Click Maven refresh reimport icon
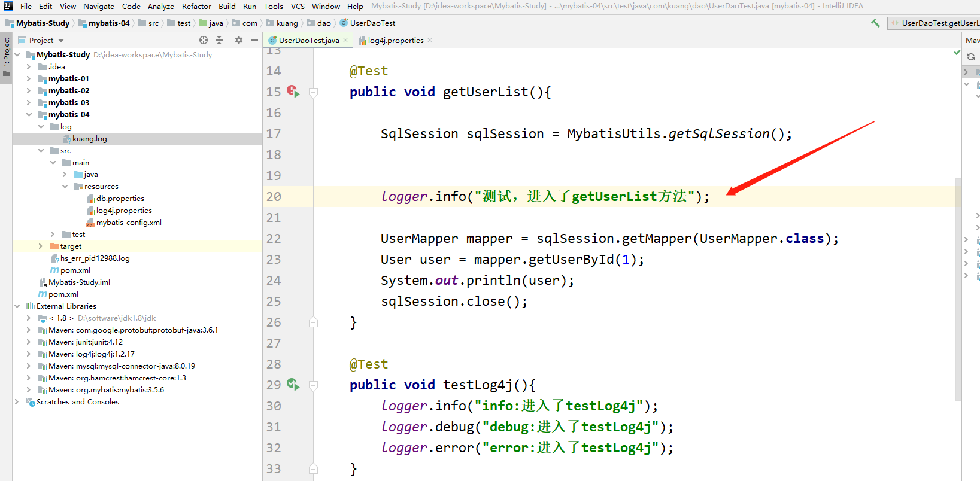980x481 pixels. (971, 57)
